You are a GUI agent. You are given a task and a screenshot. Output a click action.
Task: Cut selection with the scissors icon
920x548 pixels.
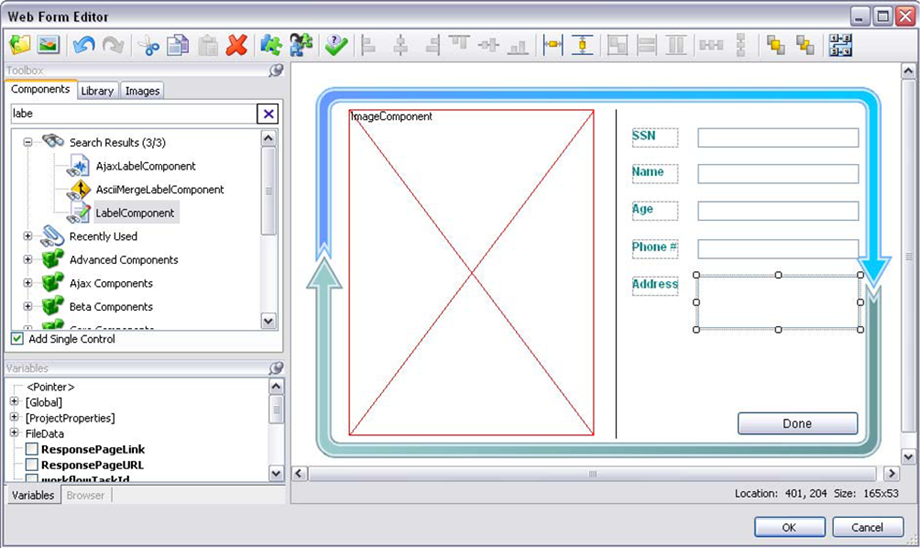[x=148, y=45]
